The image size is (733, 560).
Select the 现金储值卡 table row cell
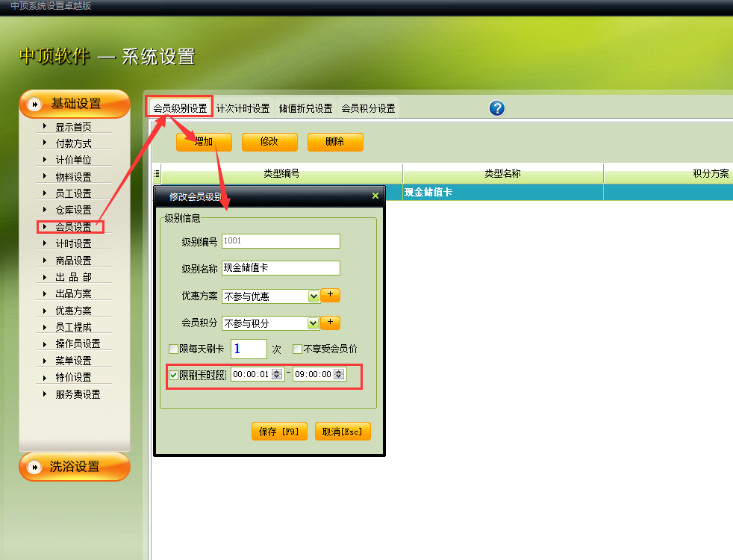tap(502, 192)
